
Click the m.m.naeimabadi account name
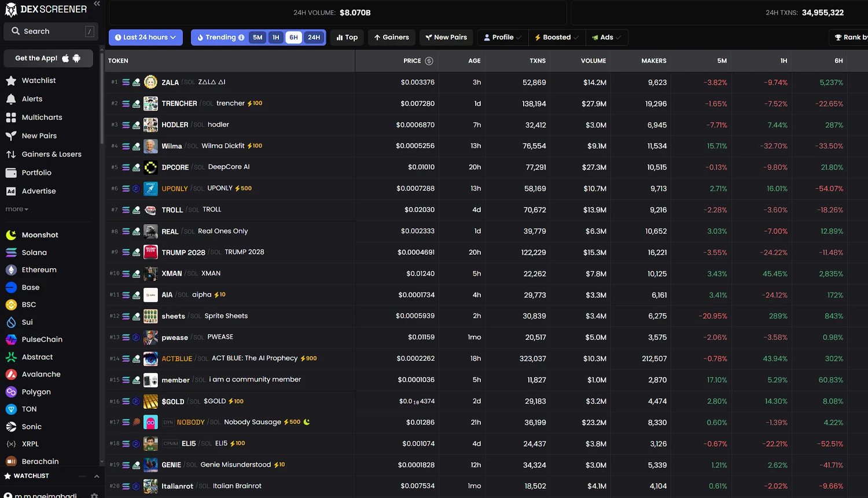46,496
